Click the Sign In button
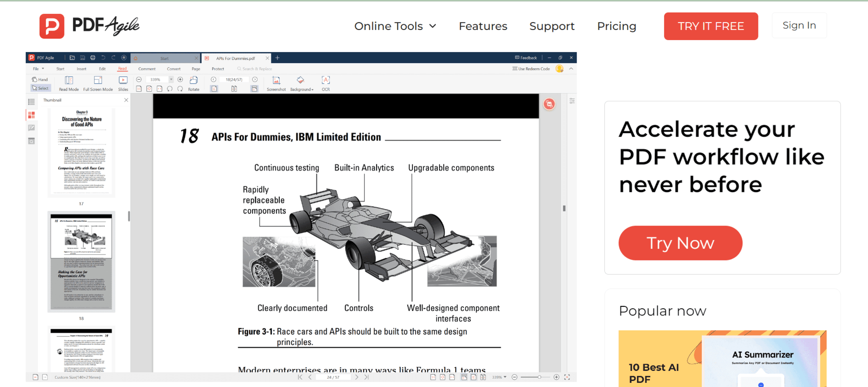 point(799,25)
